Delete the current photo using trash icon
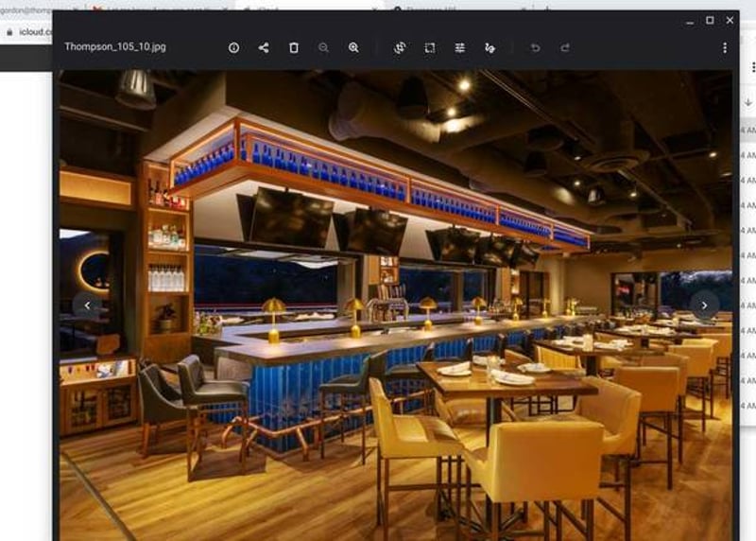This screenshot has width=756, height=541. pyautogui.click(x=294, y=47)
